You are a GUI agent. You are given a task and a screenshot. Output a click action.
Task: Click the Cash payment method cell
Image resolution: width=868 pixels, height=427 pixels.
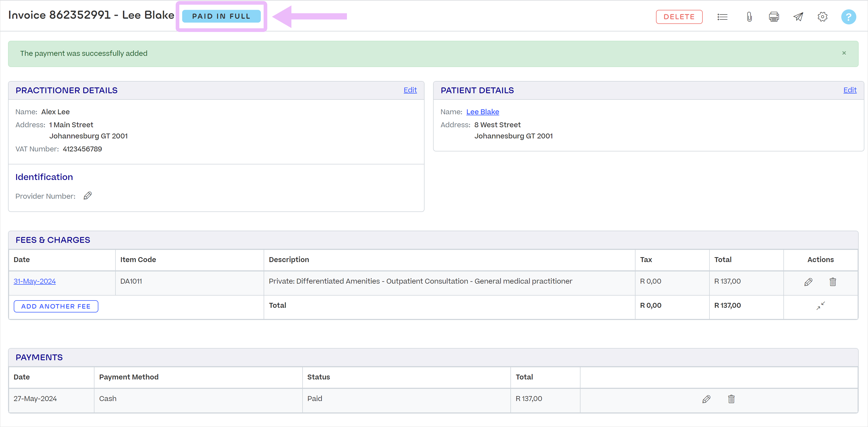(x=198, y=400)
